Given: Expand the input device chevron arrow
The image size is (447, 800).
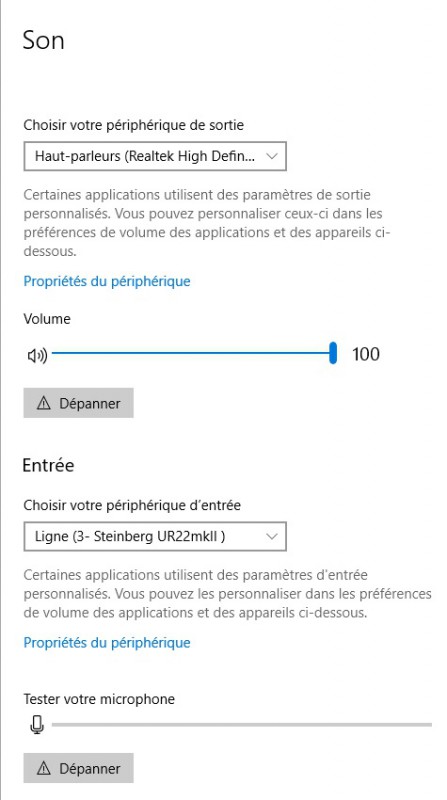Looking at the screenshot, I should click(272, 536).
